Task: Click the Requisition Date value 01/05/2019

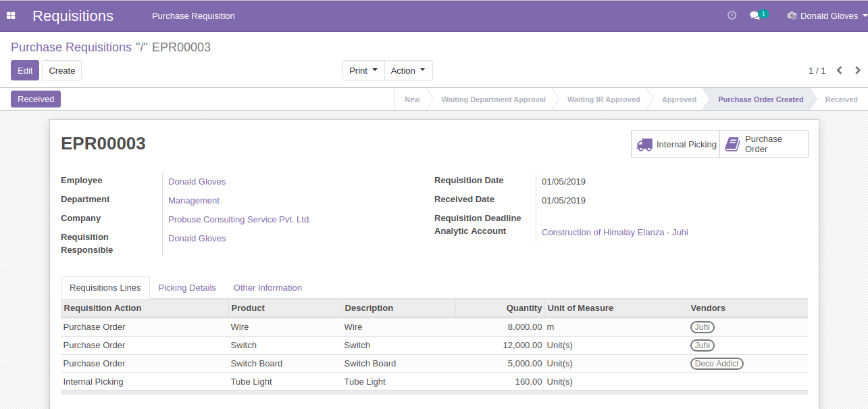Action: pyautogui.click(x=563, y=181)
